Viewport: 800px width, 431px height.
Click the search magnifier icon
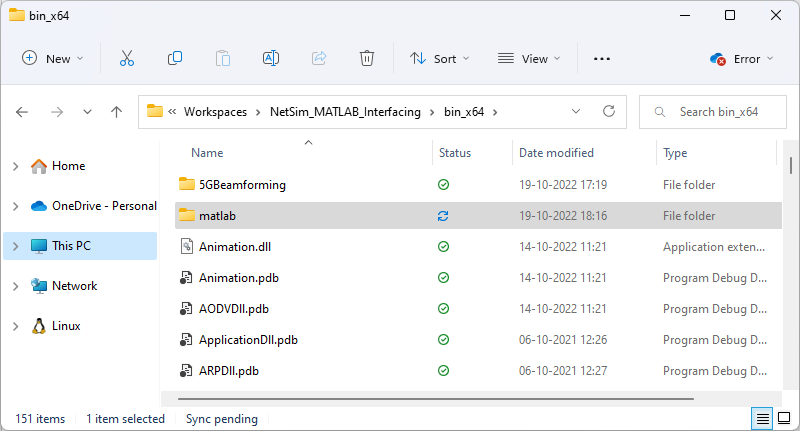click(x=660, y=112)
